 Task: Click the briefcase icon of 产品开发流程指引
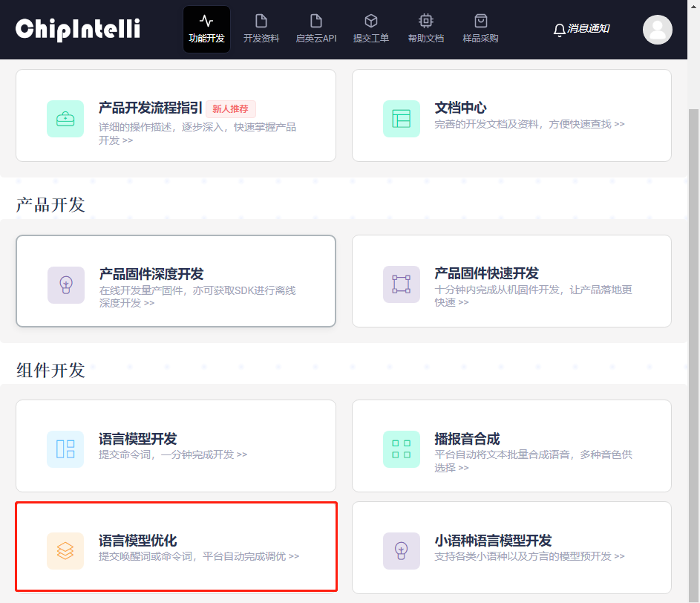pos(65,119)
